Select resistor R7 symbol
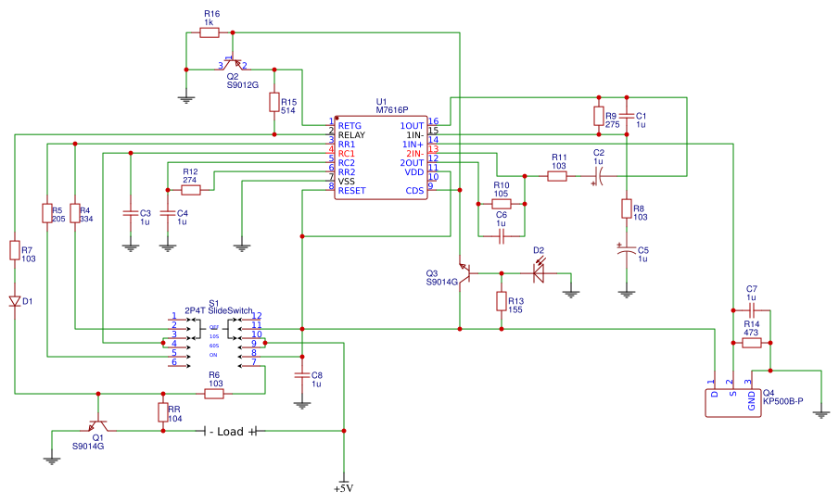839x504 pixels. coord(15,250)
